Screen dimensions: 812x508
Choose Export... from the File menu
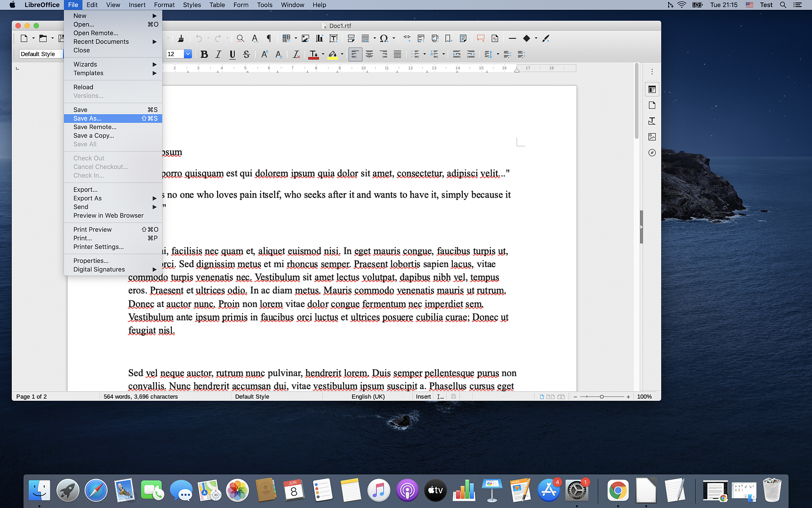tap(85, 189)
